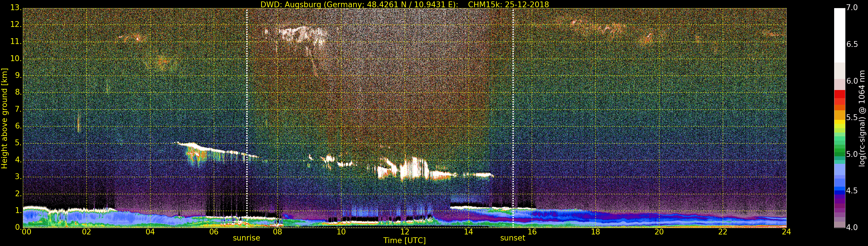
Task: Click the white dotted sunset line
Action: click(513, 118)
